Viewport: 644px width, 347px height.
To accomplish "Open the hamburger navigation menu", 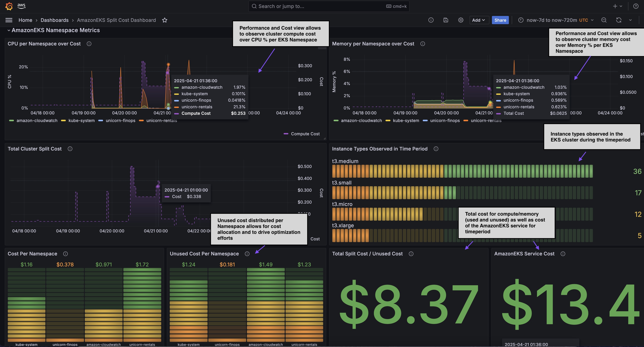I will click(x=9, y=20).
